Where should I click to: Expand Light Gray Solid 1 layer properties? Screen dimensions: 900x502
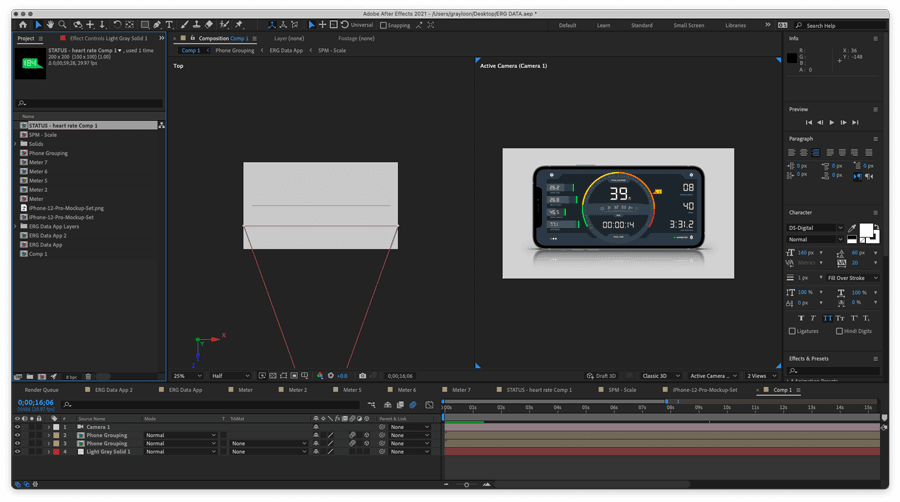49,452
